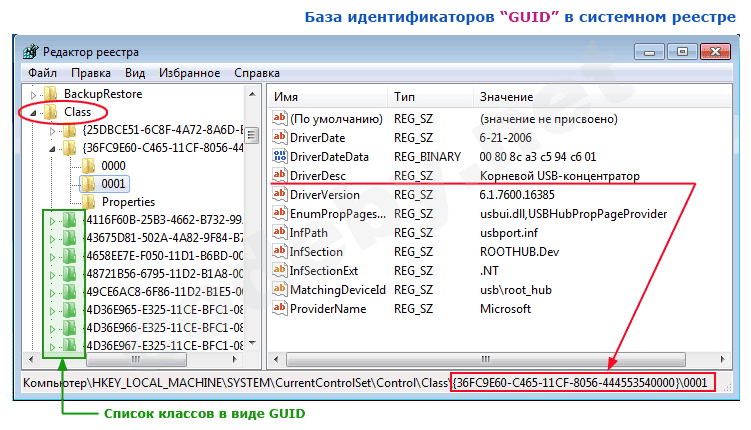Open the Справка menu
The image size is (751, 430).
click(257, 73)
